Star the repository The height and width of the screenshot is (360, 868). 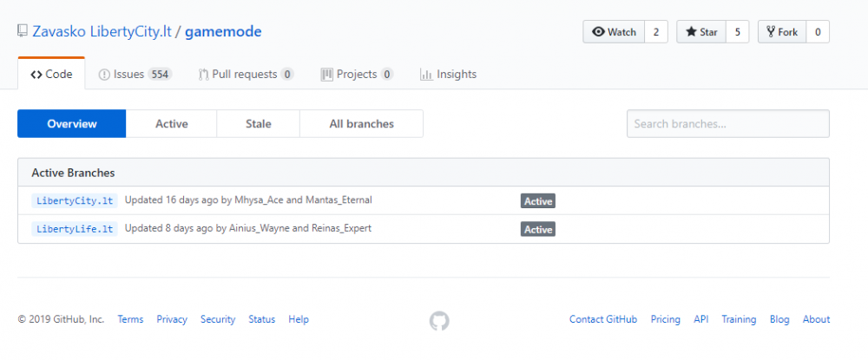point(701,32)
